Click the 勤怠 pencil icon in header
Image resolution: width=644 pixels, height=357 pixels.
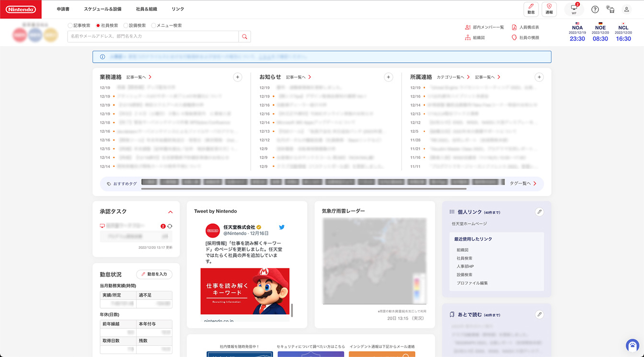tap(531, 9)
